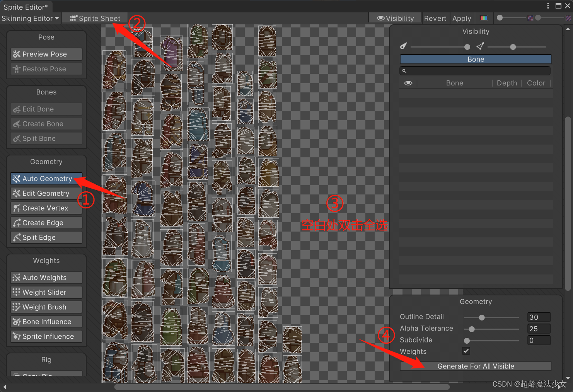Viewport: 573px width, 392px height.
Task: Toggle the Visibility panel button
Action: (x=395, y=18)
